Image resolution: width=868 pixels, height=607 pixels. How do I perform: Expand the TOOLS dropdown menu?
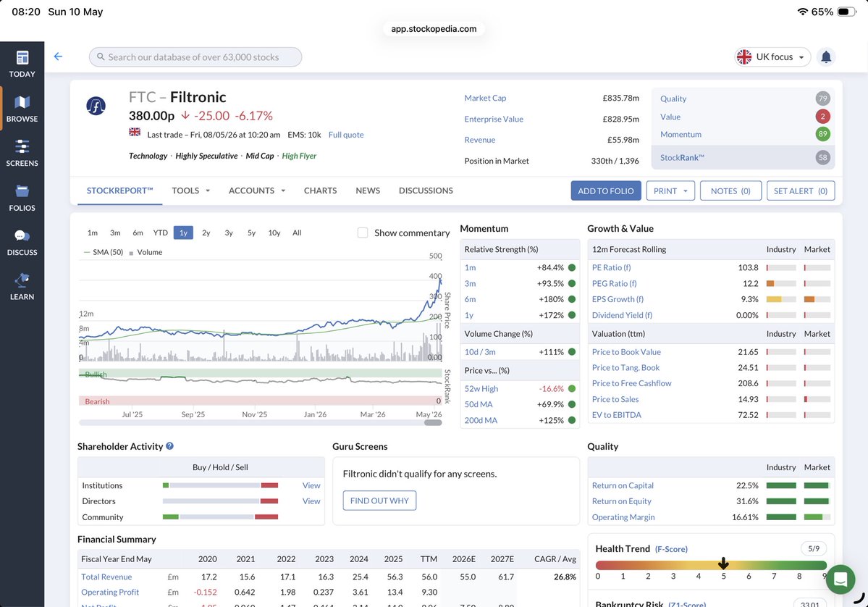pyautogui.click(x=190, y=191)
